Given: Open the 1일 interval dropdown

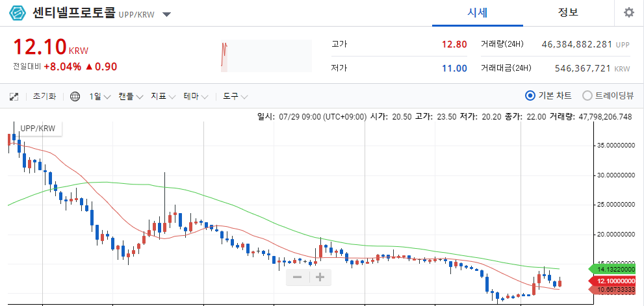Looking at the screenshot, I should (x=100, y=97).
